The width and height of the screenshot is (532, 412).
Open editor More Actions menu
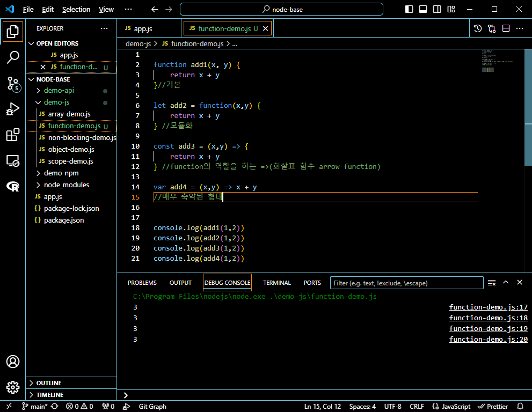[520, 28]
